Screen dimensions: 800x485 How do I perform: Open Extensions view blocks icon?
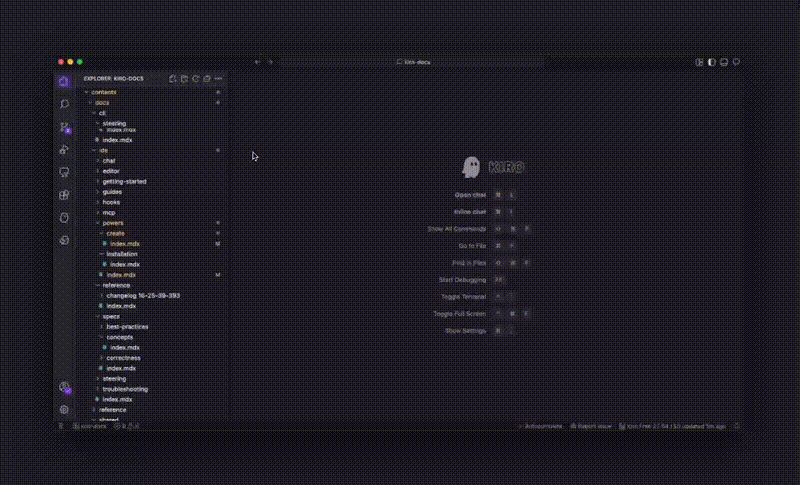click(x=64, y=195)
